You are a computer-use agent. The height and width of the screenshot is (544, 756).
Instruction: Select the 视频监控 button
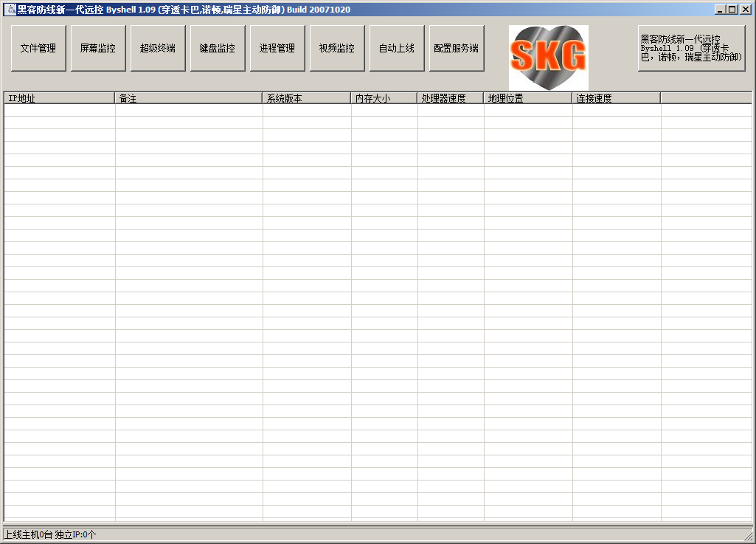(x=337, y=49)
